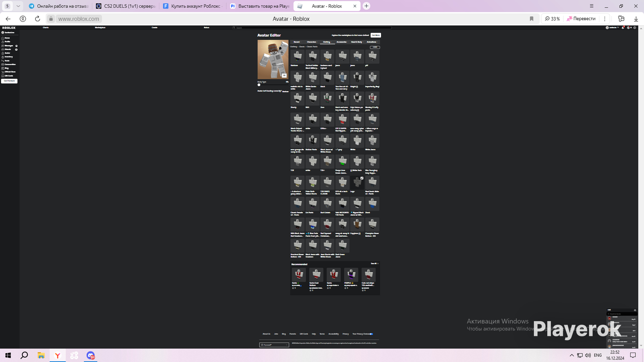644x362 pixels.
Task: Open the Privacy footer link
Action: point(346,334)
